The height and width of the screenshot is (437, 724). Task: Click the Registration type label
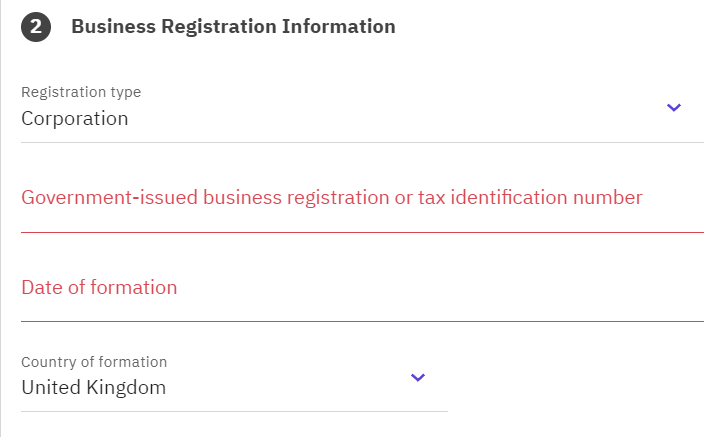(81, 92)
